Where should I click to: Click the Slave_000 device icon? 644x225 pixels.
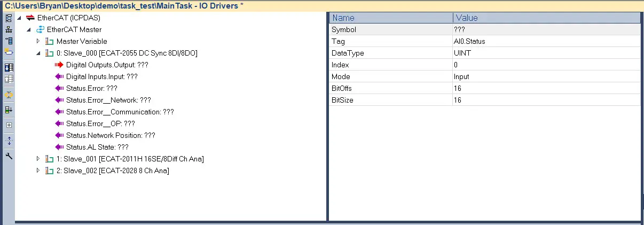[x=50, y=53]
